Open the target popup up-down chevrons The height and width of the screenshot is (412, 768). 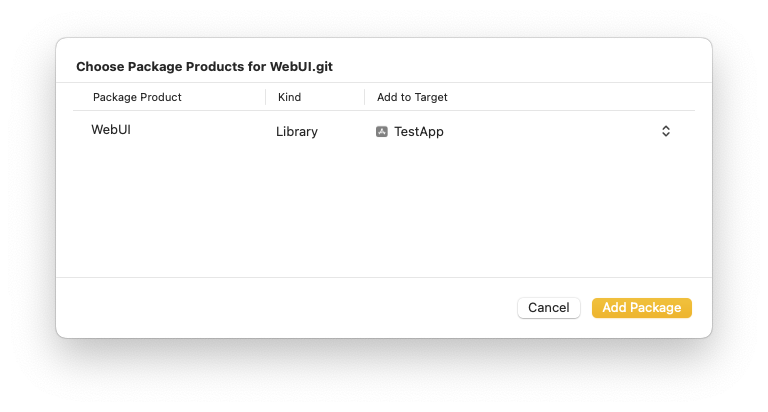pyautogui.click(x=665, y=131)
